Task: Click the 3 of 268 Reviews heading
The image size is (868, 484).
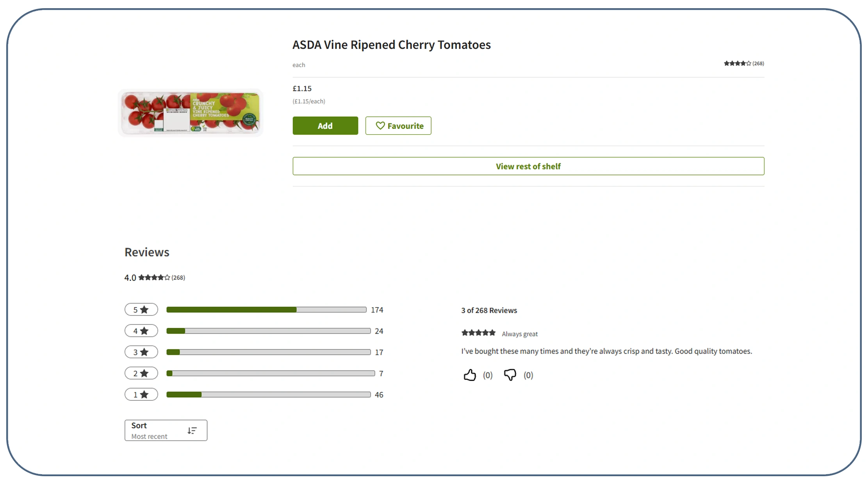Action: pyautogui.click(x=489, y=310)
